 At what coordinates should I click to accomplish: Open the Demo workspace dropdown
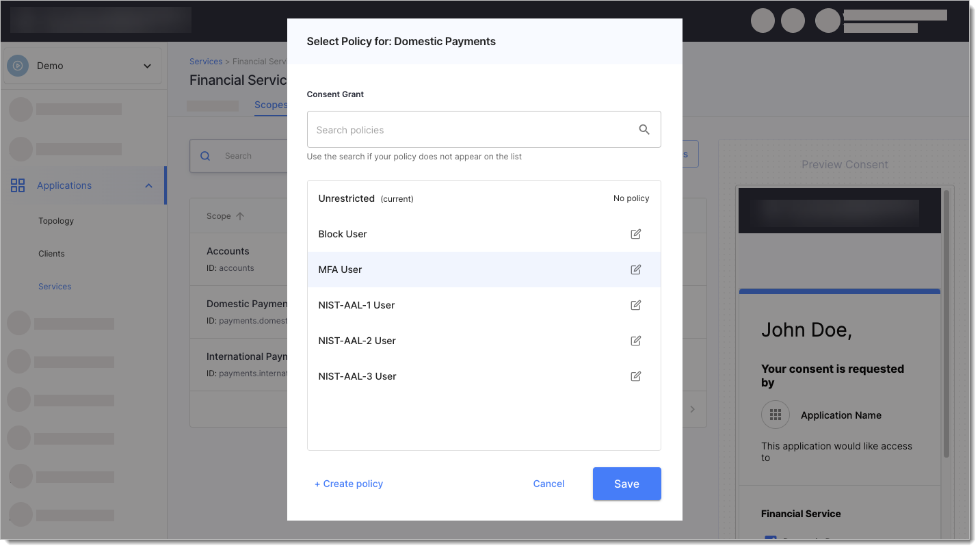point(147,66)
